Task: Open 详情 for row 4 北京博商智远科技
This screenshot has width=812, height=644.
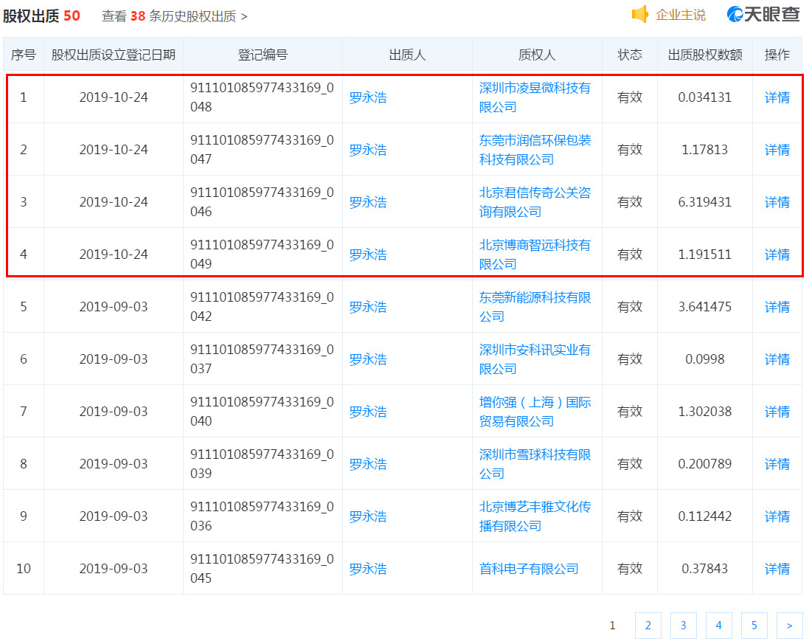Action: 777,255
